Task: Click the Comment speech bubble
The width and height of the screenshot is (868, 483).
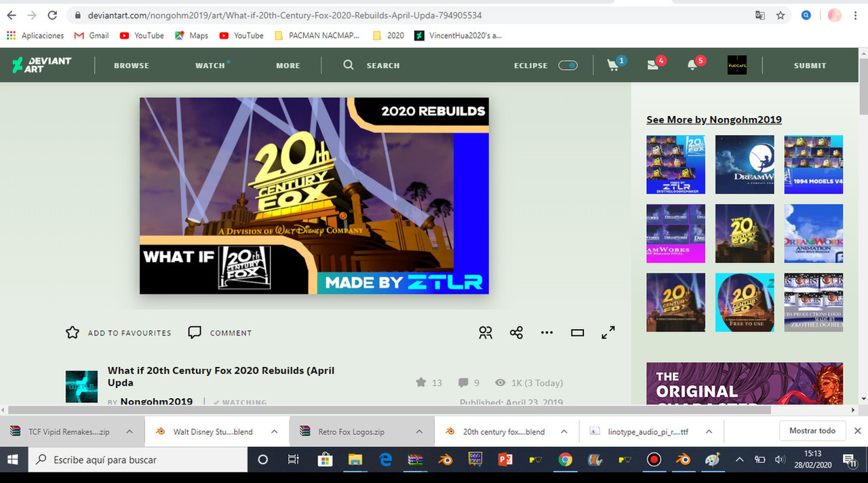Action: pos(195,332)
